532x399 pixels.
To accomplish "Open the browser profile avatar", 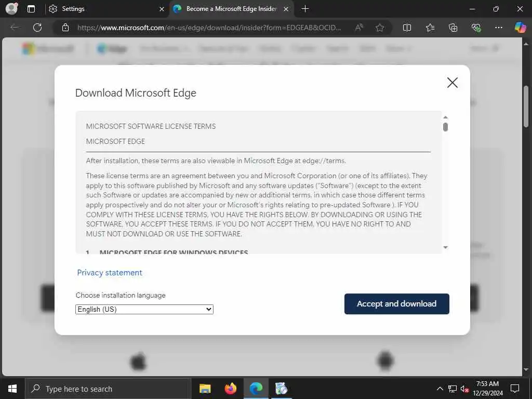I will (11, 8).
